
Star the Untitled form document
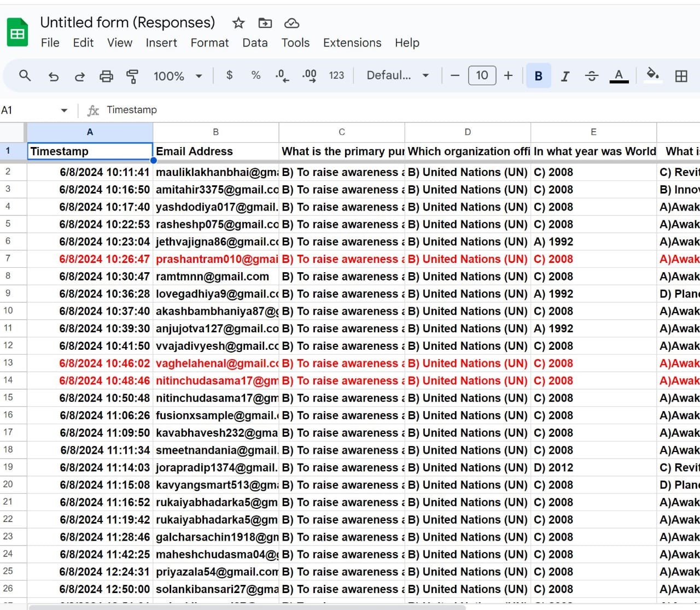pyautogui.click(x=238, y=23)
